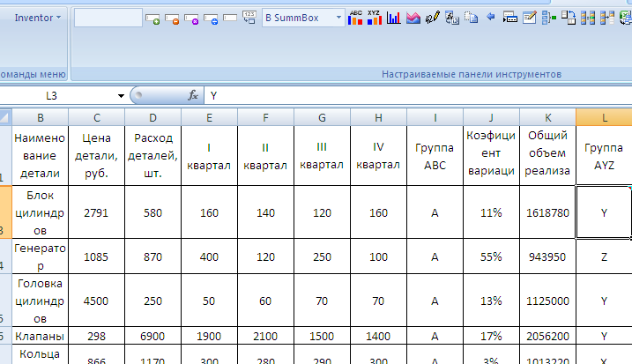632x364 pixels.
Task: Click the copy documents icon
Action: click(x=471, y=18)
